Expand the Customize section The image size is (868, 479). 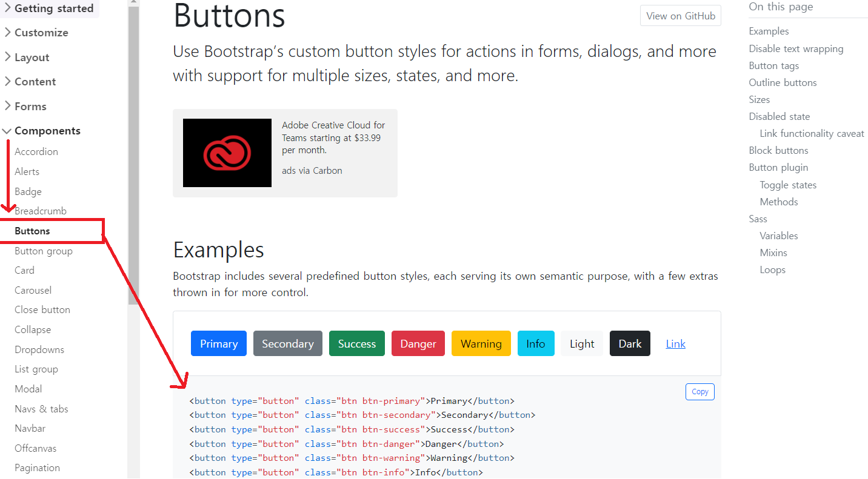click(x=36, y=33)
